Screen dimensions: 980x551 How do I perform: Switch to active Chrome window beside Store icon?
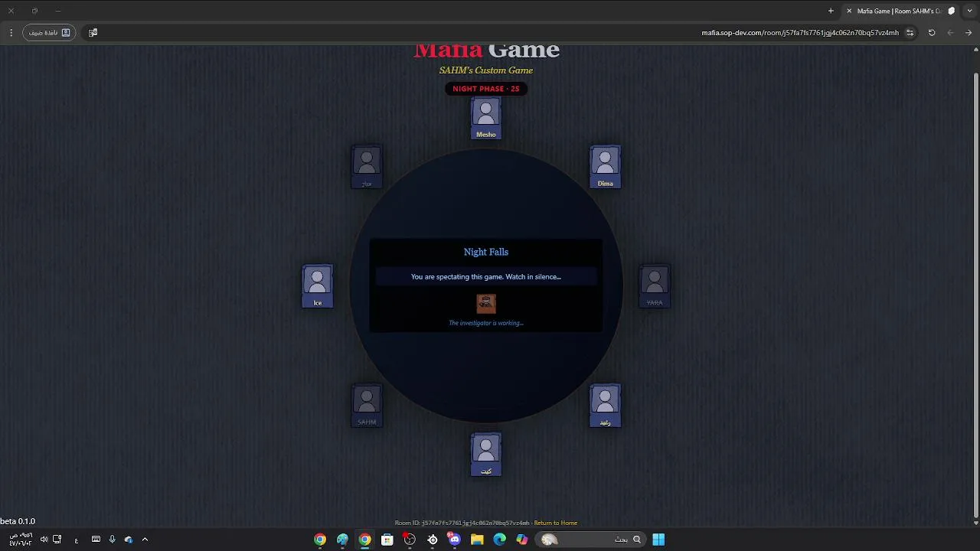pos(365,540)
